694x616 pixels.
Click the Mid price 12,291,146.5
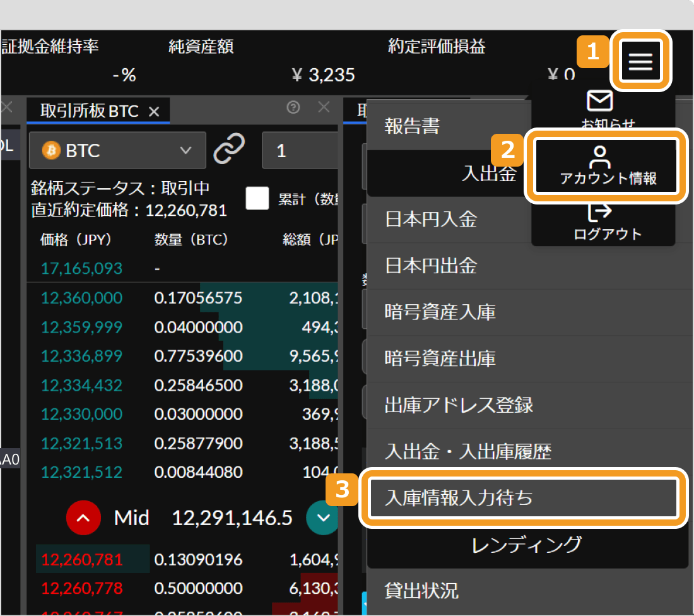(x=232, y=518)
